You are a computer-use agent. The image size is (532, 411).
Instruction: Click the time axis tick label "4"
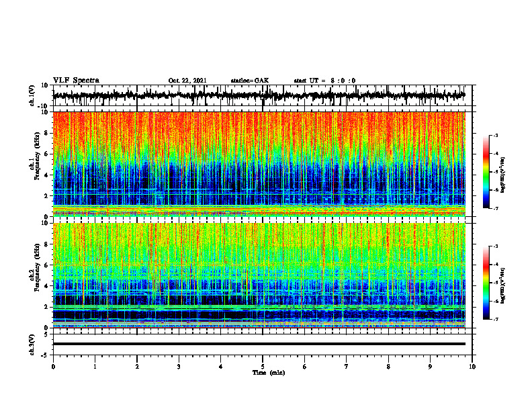coord(221,367)
